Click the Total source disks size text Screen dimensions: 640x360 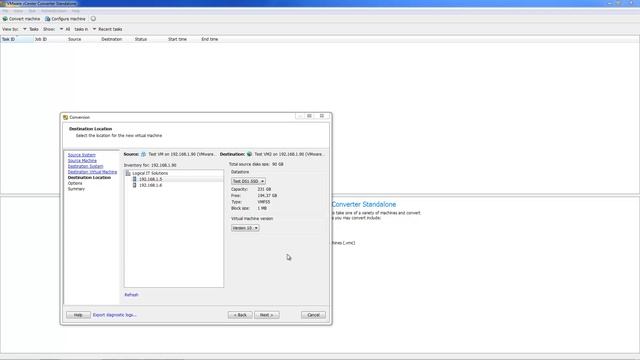coord(256,164)
